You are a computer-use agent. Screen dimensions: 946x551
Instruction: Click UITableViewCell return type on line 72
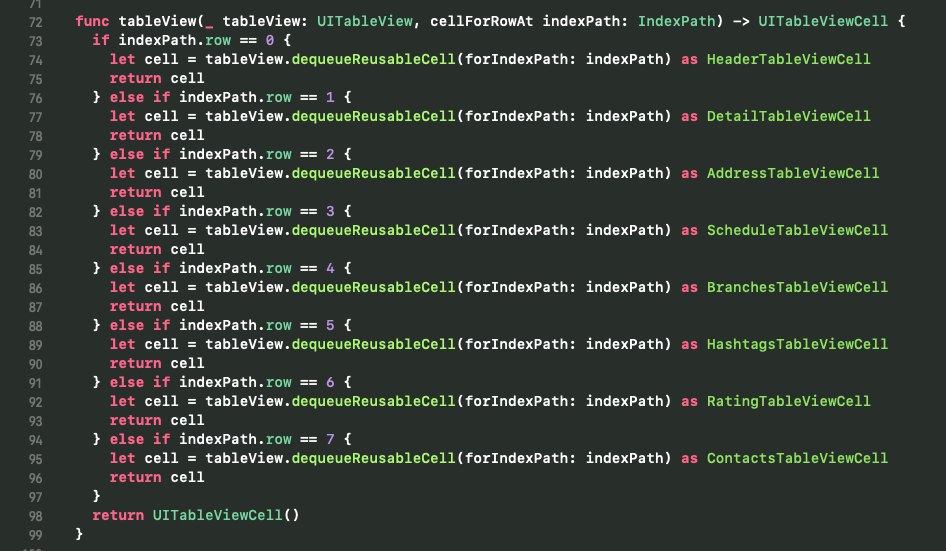(x=823, y=21)
